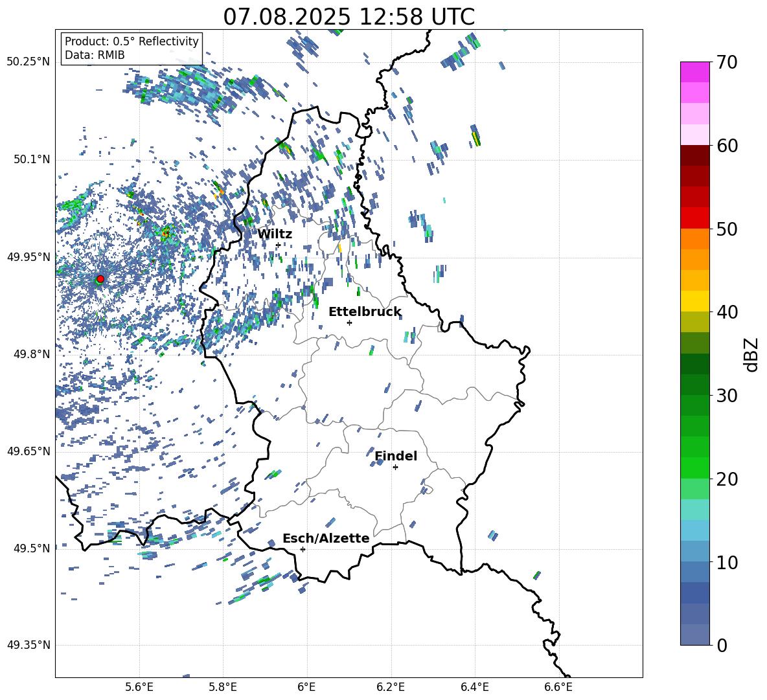Click the 6.2°E longitude label
The image size is (767, 700).
391,687
